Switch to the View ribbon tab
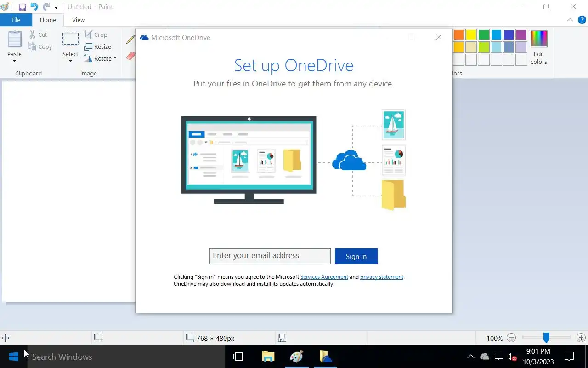Screen dimensions: 588x368 tap(78, 20)
